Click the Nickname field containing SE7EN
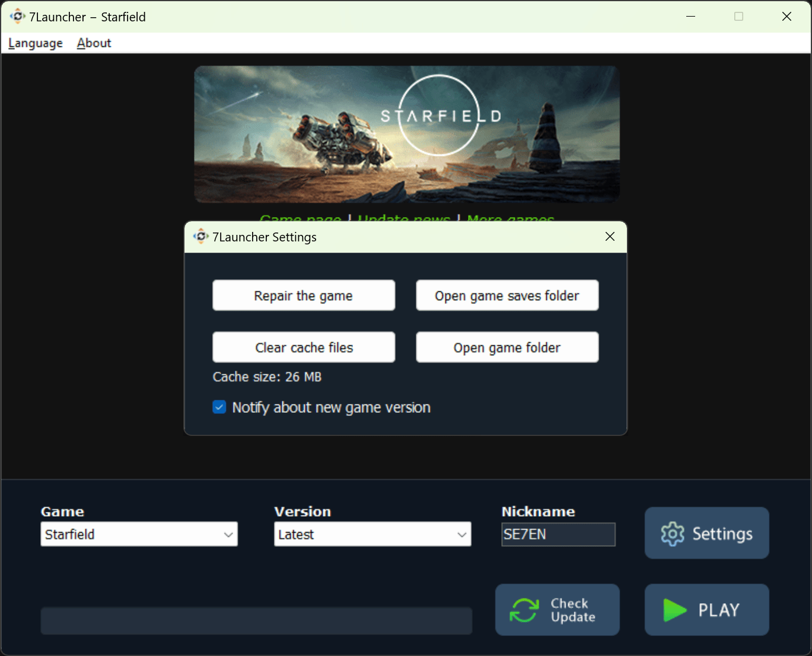This screenshot has height=656, width=812. (x=558, y=534)
